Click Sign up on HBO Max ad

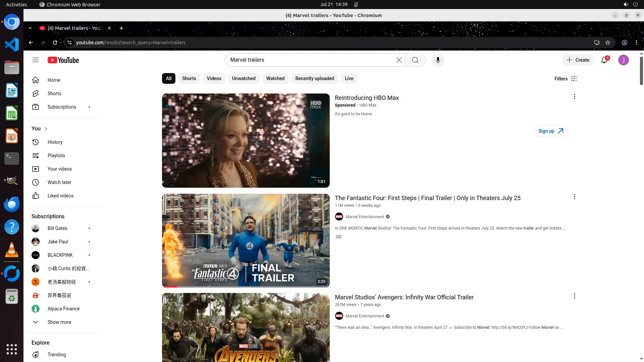550,131
